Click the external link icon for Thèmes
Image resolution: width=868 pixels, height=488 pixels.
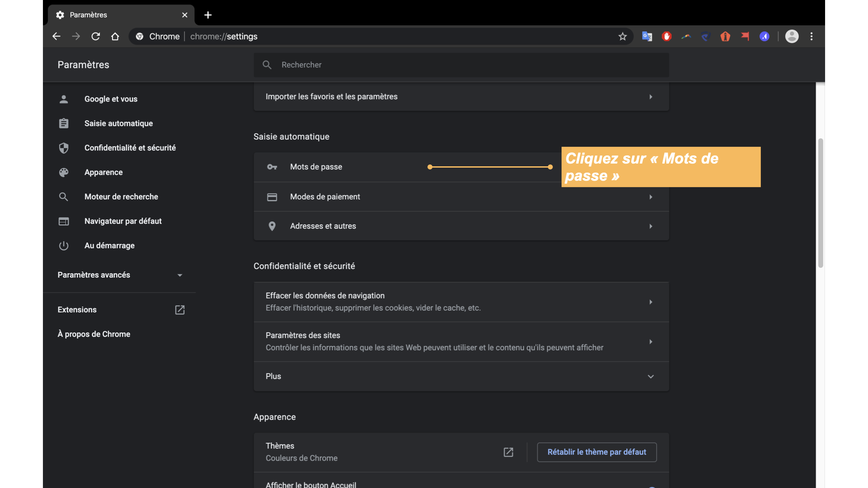(x=509, y=452)
